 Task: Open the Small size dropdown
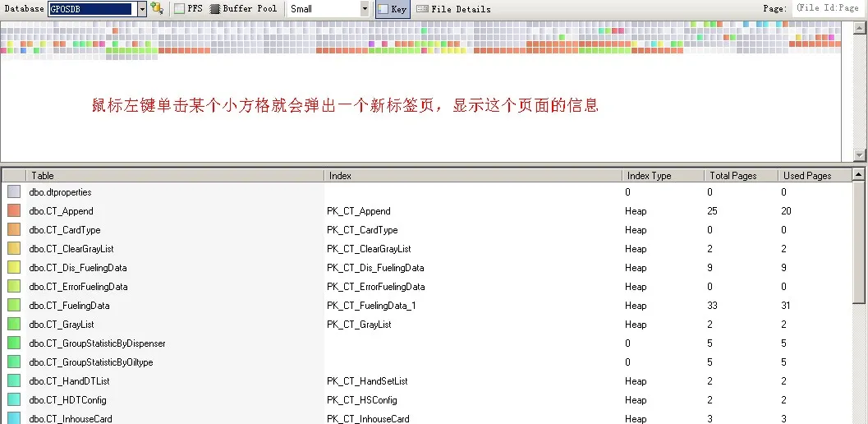(365, 9)
